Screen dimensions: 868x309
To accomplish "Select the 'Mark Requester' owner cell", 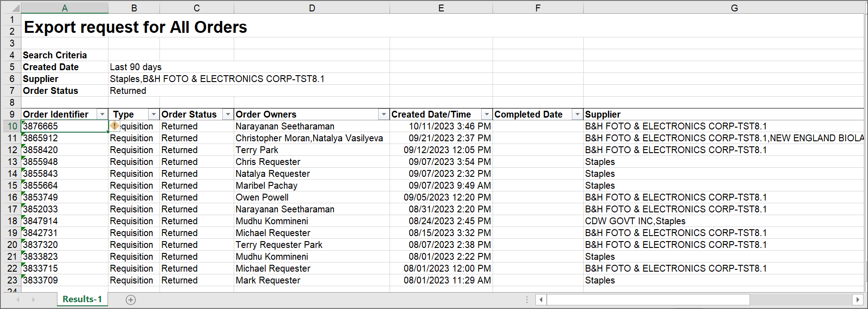I will pyautogui.click(x=312, y=280).
